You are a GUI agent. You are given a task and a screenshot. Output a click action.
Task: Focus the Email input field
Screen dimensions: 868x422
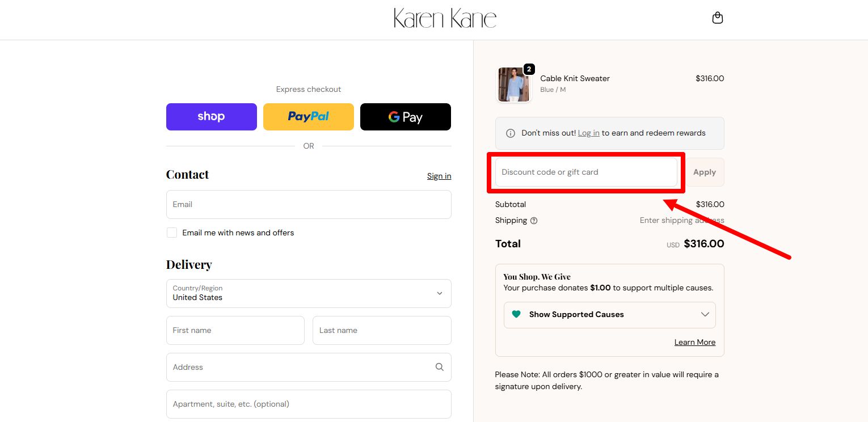tap(309, 204)
